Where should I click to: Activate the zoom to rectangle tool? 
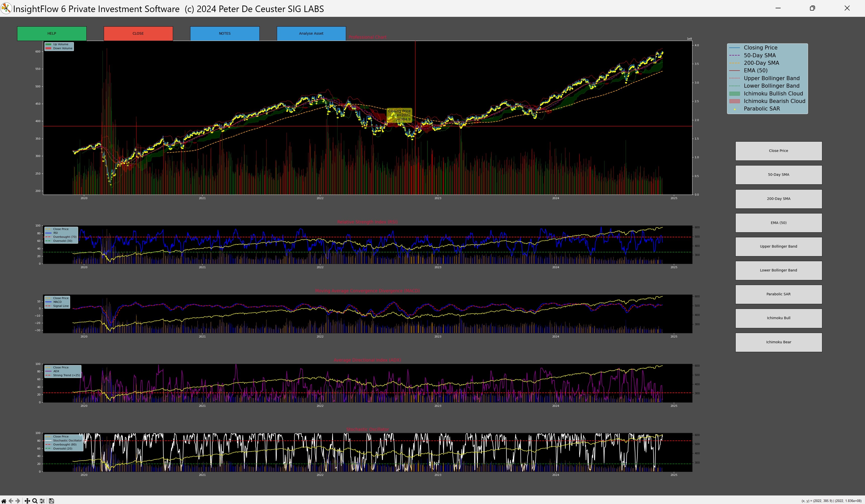[35, 501]
